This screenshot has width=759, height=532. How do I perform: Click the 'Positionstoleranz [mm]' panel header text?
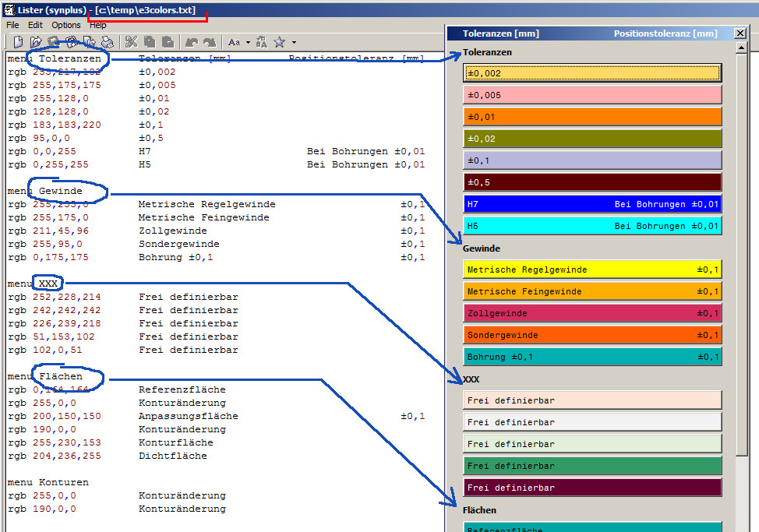coord(665,33)
